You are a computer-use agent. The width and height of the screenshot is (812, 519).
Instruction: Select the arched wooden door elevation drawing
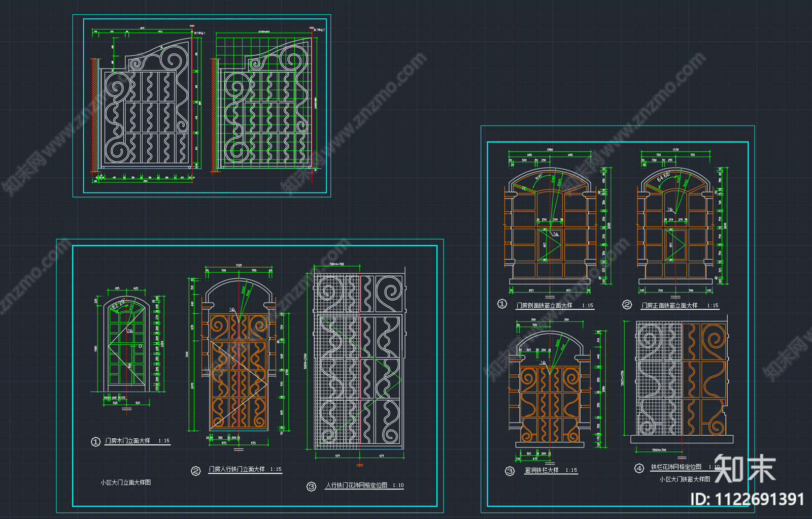pyautogui.click(x=127, y=344)
